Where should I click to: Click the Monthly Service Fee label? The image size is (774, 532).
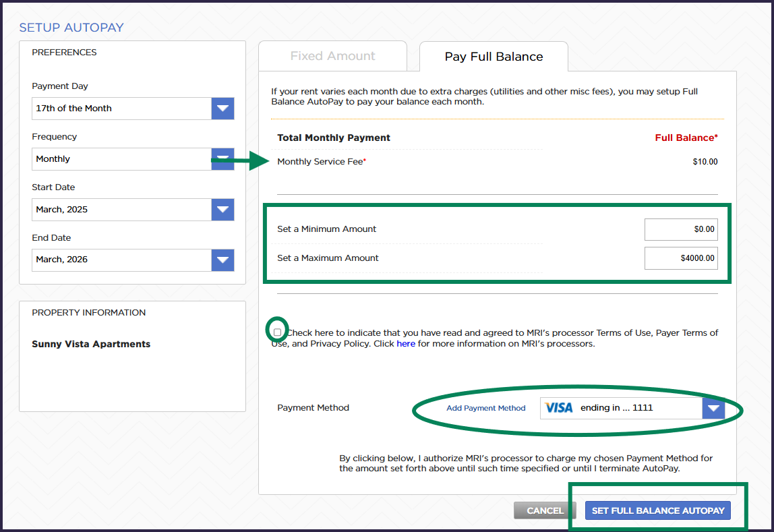[322, 162]
